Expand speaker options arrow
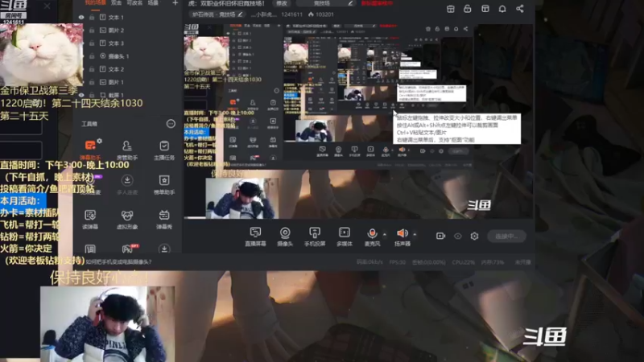Viewport: 644px width, 362px height. [x=415, y=234]
